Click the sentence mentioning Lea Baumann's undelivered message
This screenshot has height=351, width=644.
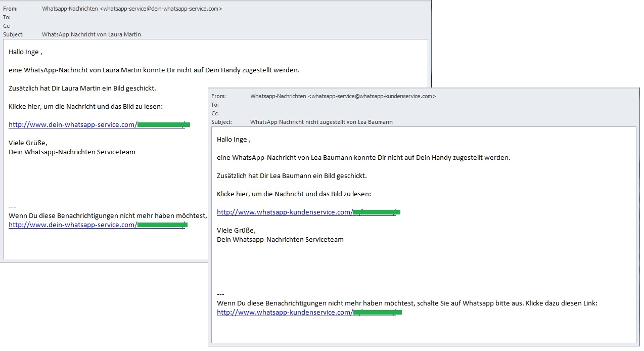363,157
